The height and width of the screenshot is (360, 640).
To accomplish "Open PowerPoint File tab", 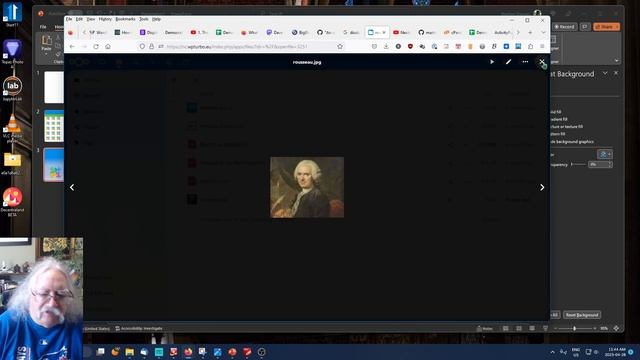I will [x=43, y=27].
